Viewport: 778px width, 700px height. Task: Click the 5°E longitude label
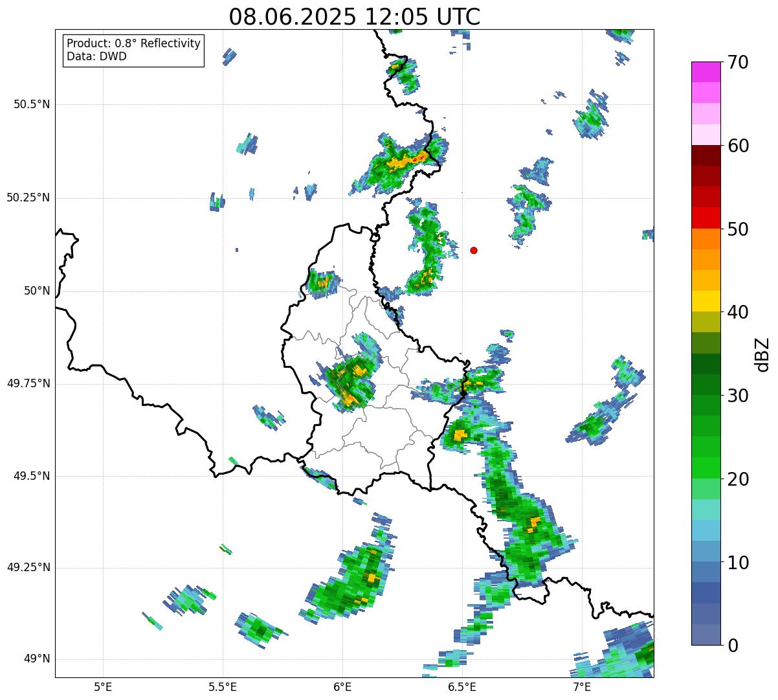coord(103,686)
